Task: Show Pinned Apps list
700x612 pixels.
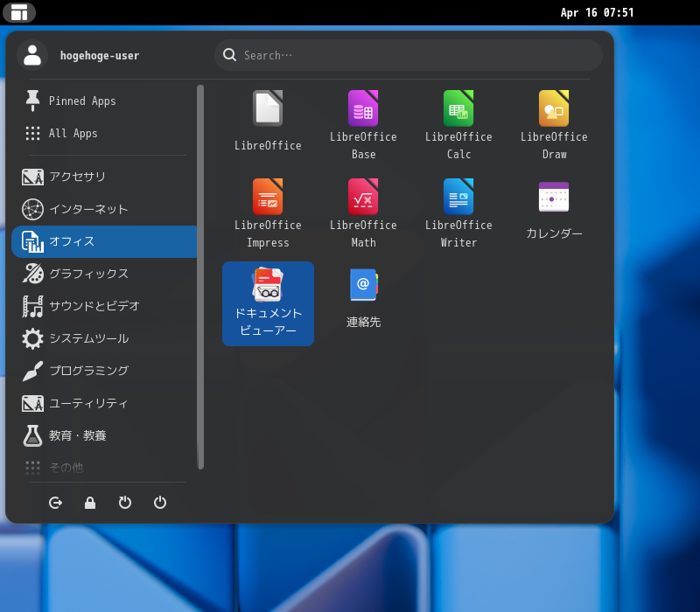Action: pyautogui.click(x=81, y=101)
